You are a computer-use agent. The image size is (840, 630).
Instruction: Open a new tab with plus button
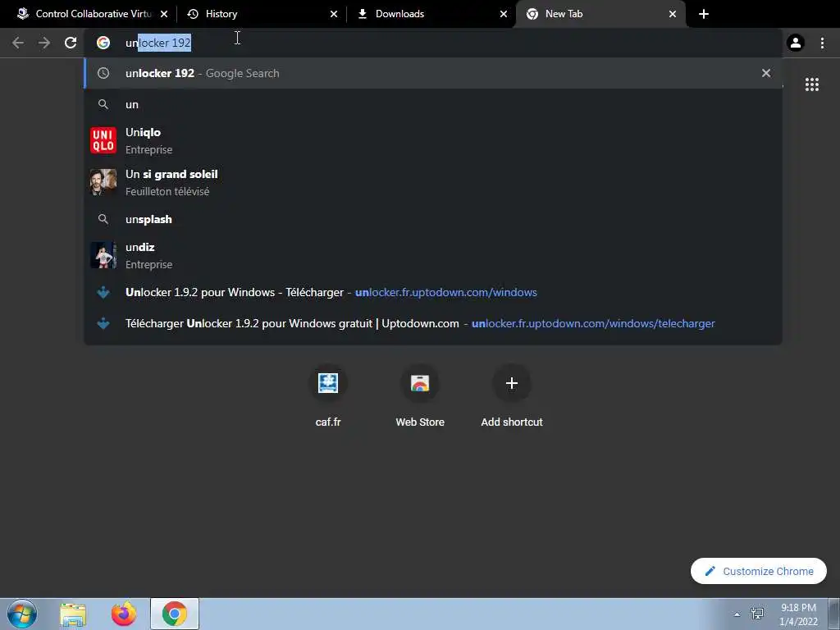(704, 14)
